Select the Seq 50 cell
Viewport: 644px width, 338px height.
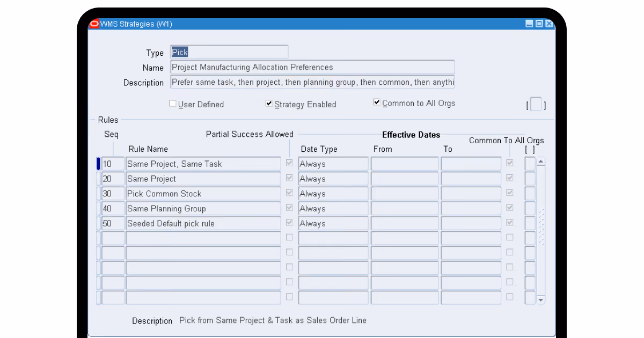113,223
